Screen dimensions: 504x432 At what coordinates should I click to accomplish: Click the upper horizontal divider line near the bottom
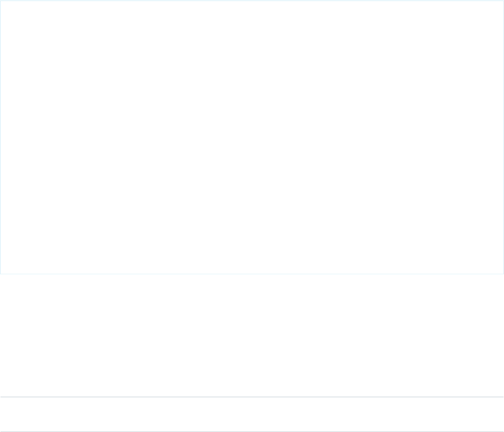[x=252, y=397]
